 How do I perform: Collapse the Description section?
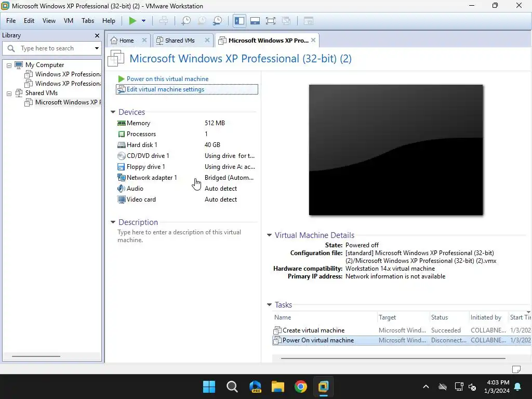coord(113,222)
